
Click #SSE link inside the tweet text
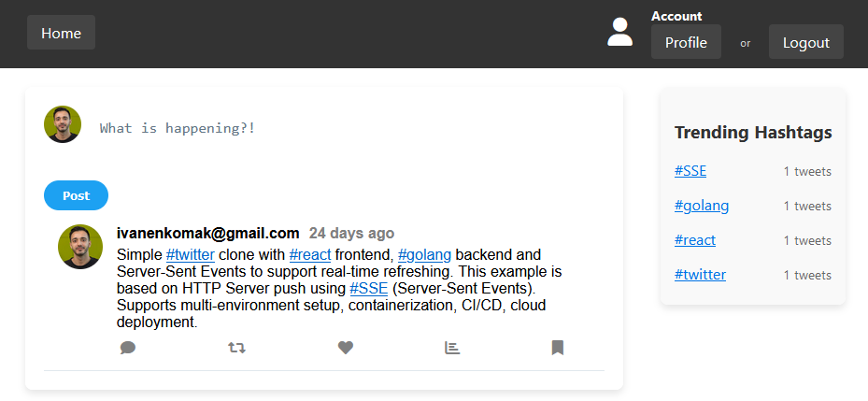[369, 289]
